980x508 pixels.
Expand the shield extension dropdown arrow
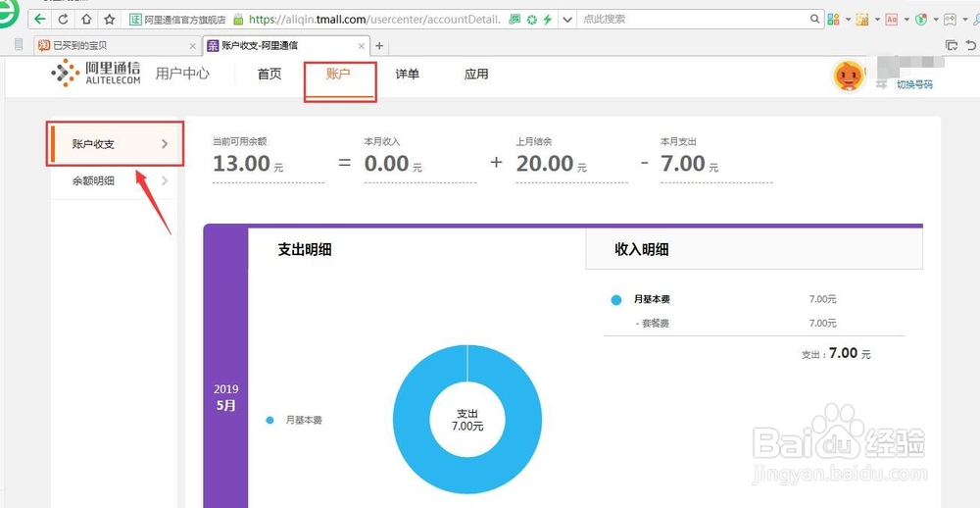[x=936, y=20]
